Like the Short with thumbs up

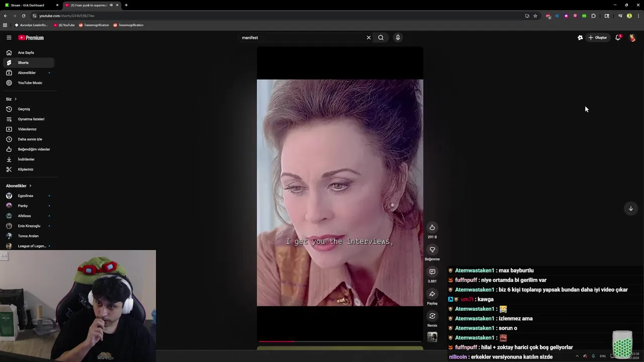(x=432, y=227)
